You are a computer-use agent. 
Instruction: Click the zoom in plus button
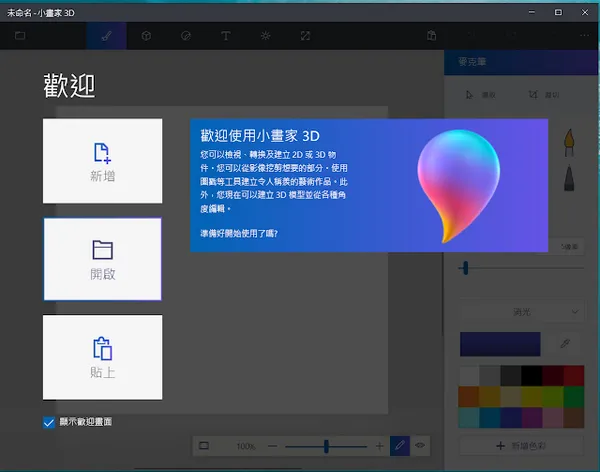click(379, 445)
